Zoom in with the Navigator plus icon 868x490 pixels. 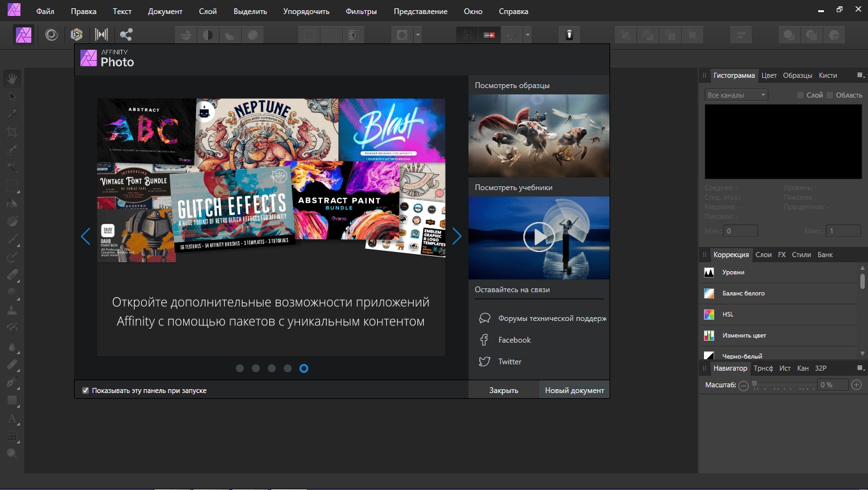[857, 385]
